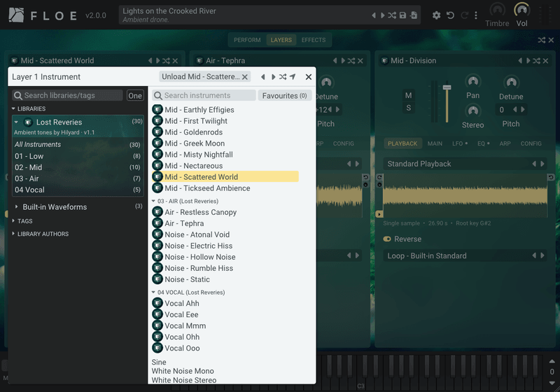Collapse the 04 VOCAL instrument group
560x392 pixels.
tap(153, 292)
